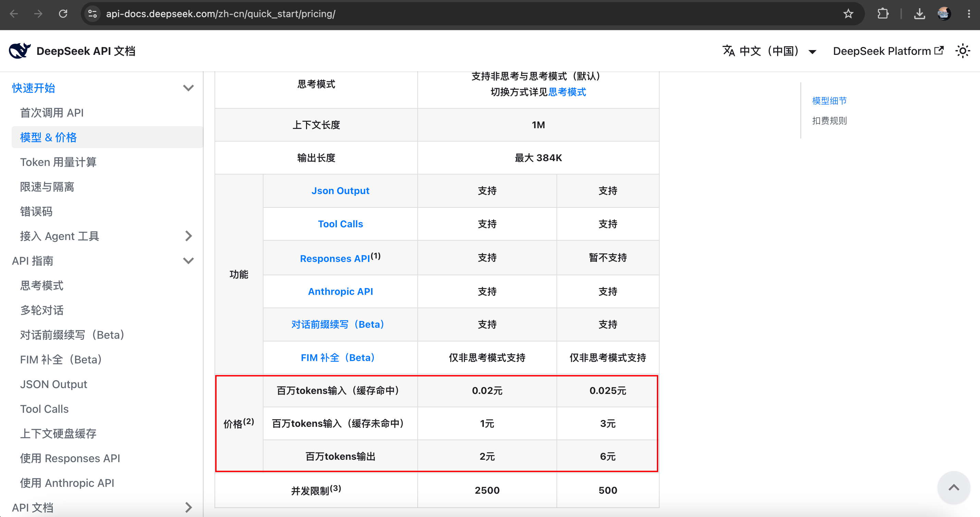Click the 百万tokens输出 row label
The height and width of the screenshot is (517, 980).
(341, 456)
